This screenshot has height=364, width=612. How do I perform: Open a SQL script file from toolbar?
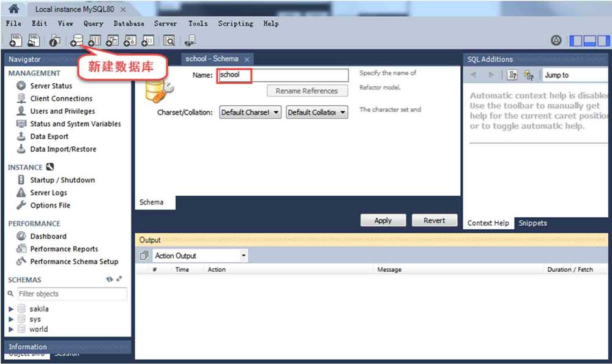[x=34, y=40]
